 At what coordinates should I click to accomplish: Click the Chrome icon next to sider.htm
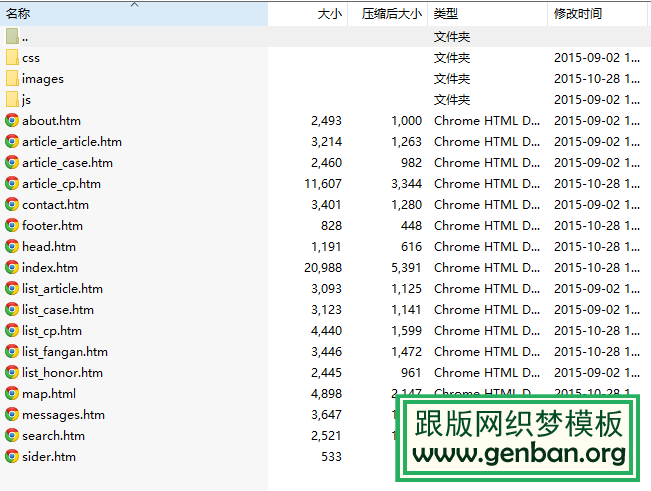click(x=12, y=457)
